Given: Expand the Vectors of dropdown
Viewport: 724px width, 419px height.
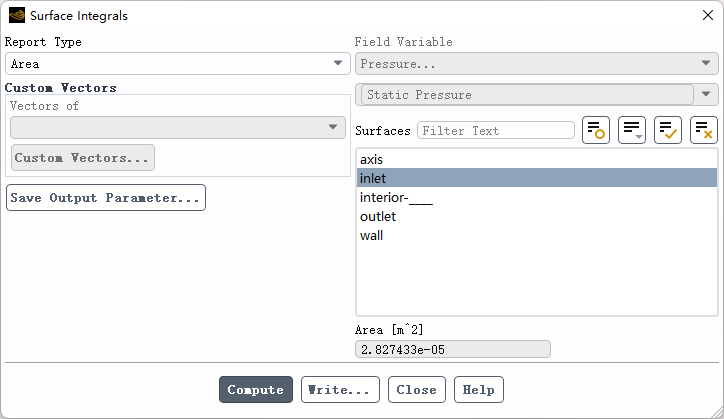Looking at the screenshot, I should (178, 128).
